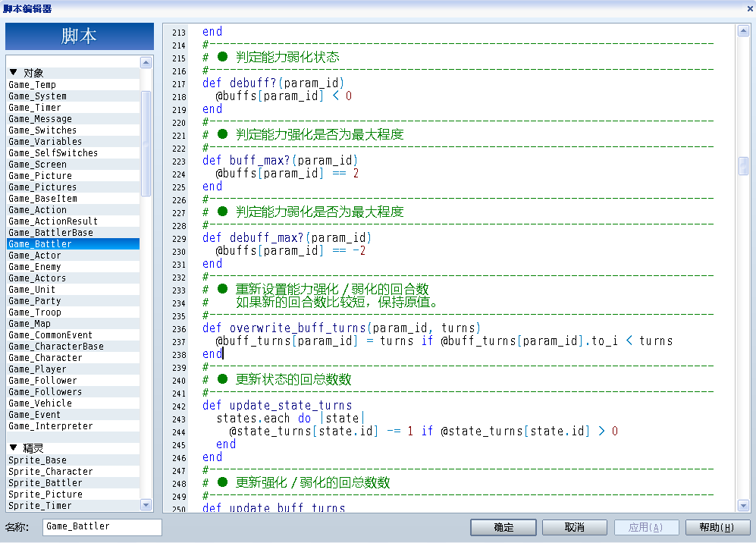Grab the code editor scrollbar thumb
The width and height of the screenshot is (756, 543).
743,166
